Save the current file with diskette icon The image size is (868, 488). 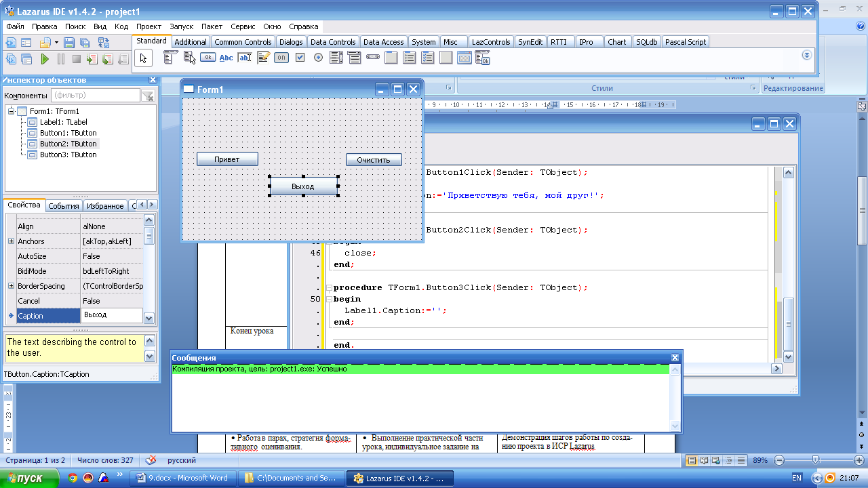(68, 43)
